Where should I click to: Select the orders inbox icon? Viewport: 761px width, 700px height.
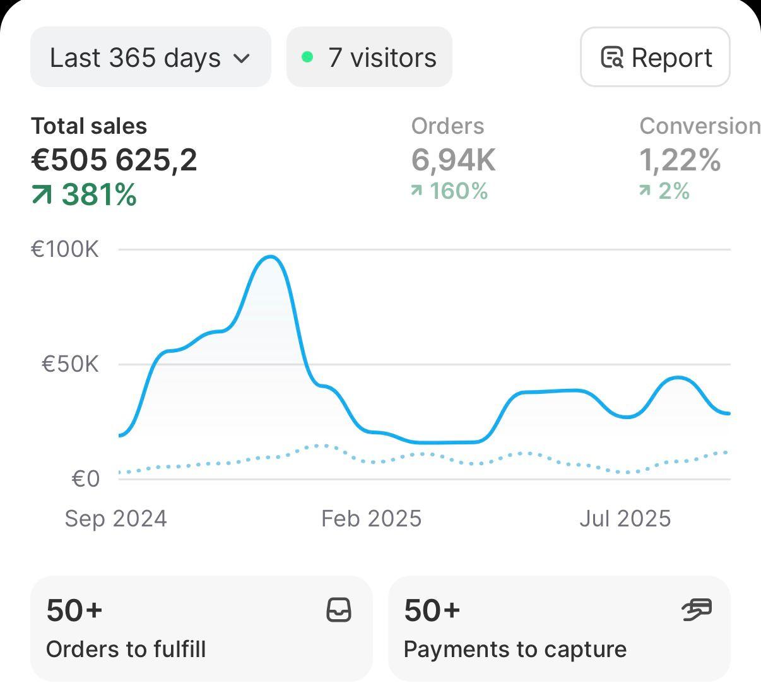pyautogui.click(x=339, y=610)
